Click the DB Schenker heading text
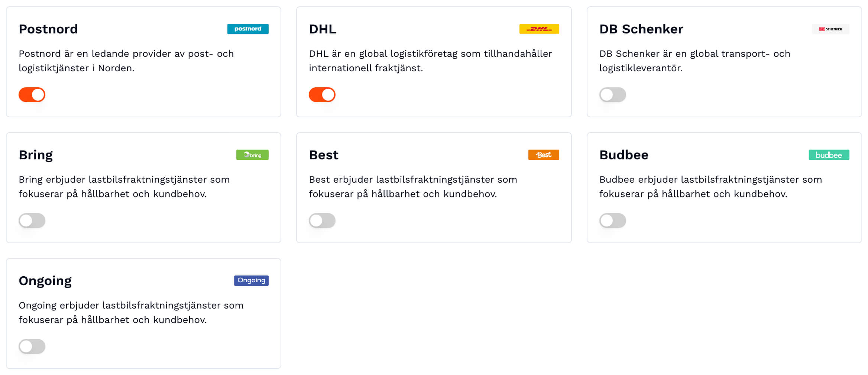 (641, 29)
